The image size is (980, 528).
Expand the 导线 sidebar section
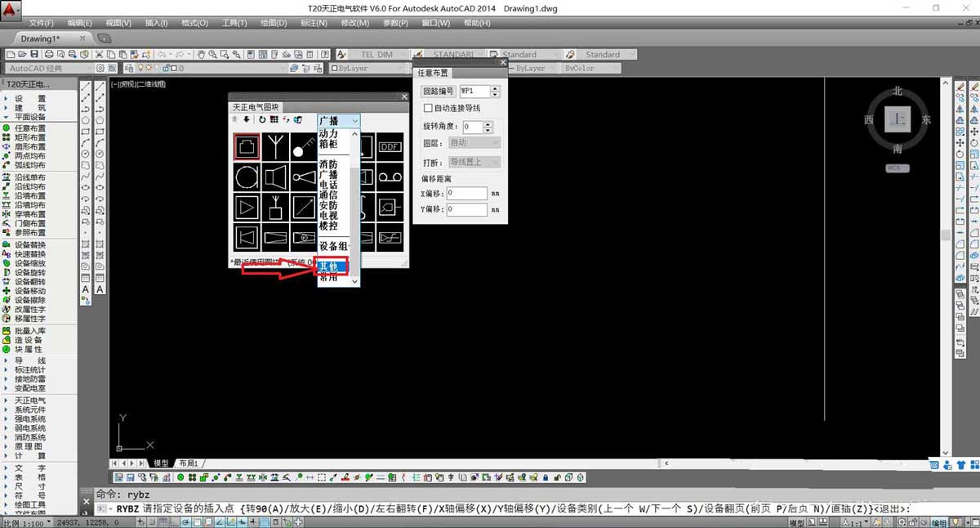point(29,360)
